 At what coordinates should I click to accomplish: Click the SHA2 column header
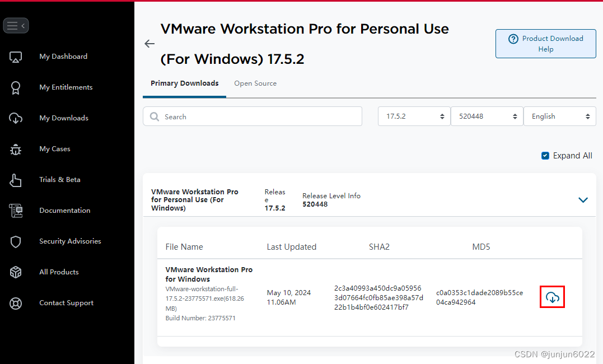click(x=379, y=247)
